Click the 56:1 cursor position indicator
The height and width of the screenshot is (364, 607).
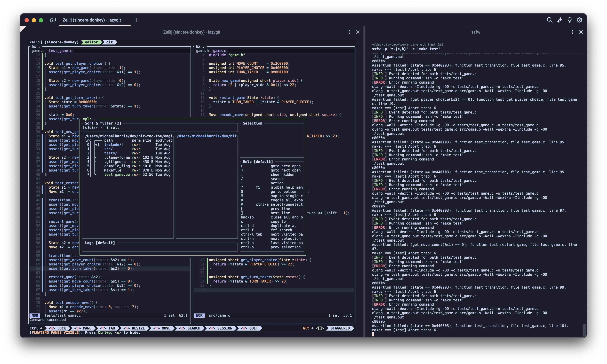tap(347, 315)
